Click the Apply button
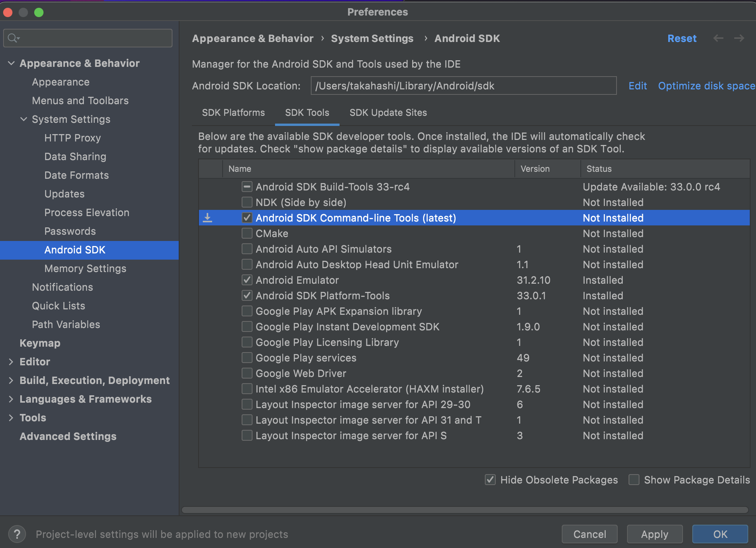 (x=654, y=534)
